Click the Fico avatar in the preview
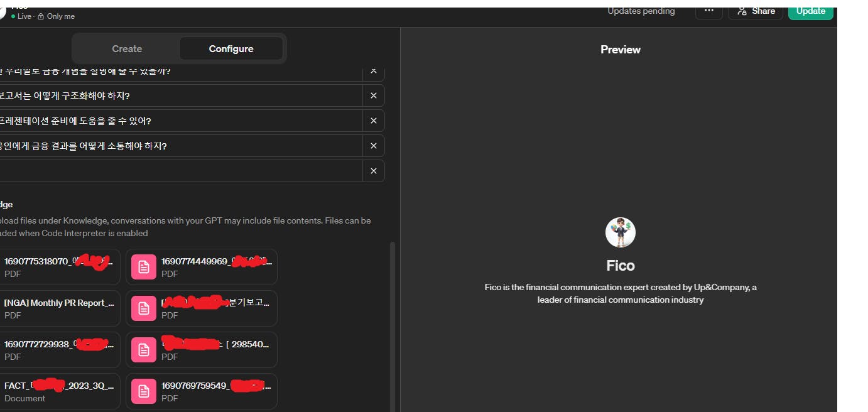868x412 pixels. point(621,232)
